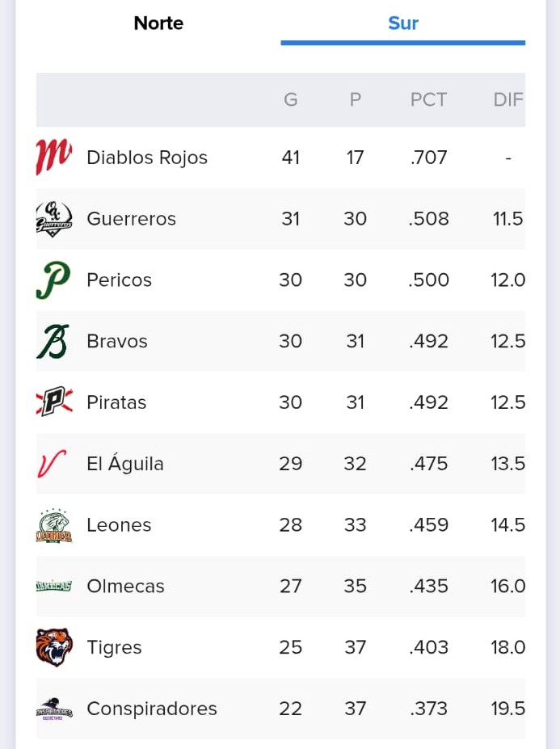
Task: Click the PCT column header
Action: click(428, 100)
